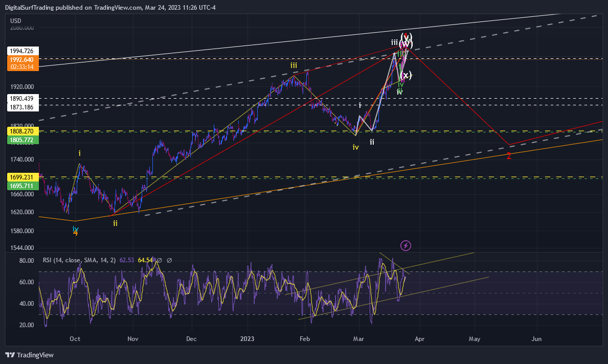Click the 1890.439 price label
This screenshot has height=364, width=608.
[x=22, y=99]
